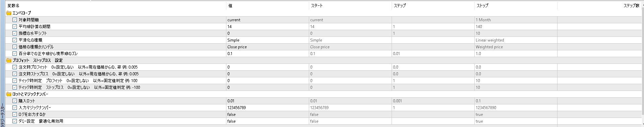The width and height of the screenshot is (644, 127).
Task: Open the Close price value cell
Action: [x=268, y=47]
